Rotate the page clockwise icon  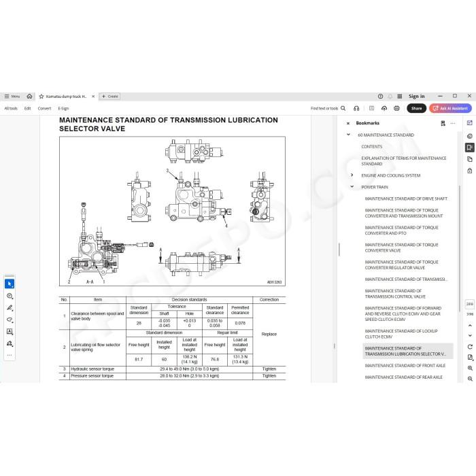470,347
